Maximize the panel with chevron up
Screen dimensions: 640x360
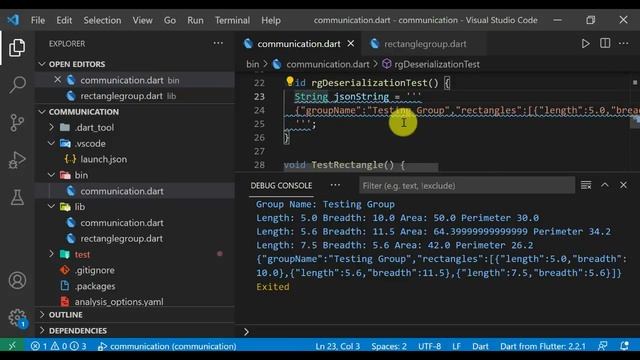click(x=604, y=185)
